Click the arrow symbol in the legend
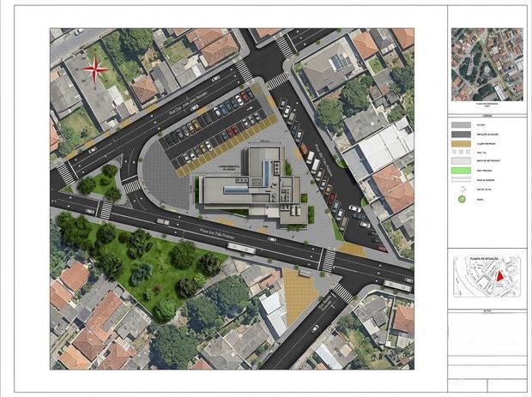532x397 pixels. (462, 189)
